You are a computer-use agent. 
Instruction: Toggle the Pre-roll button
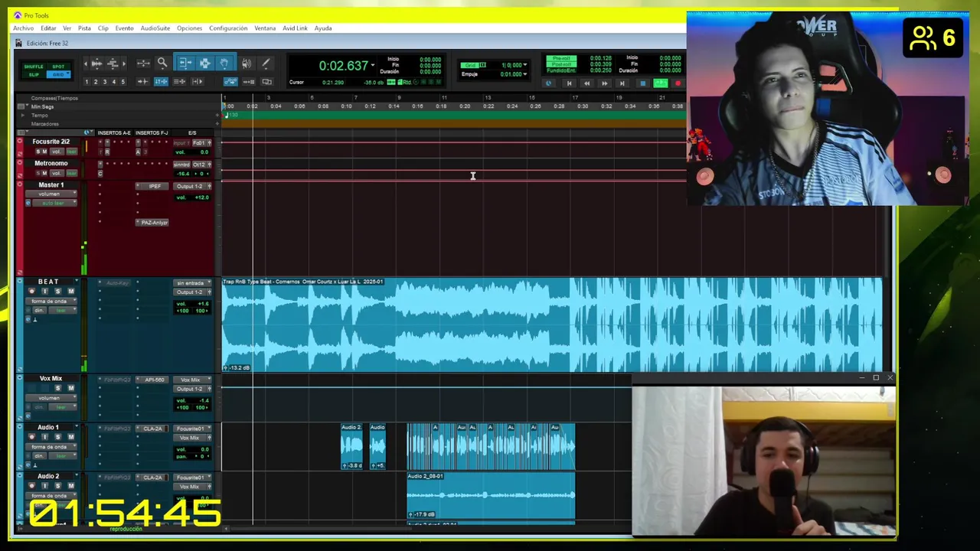[x=561, y=58]
